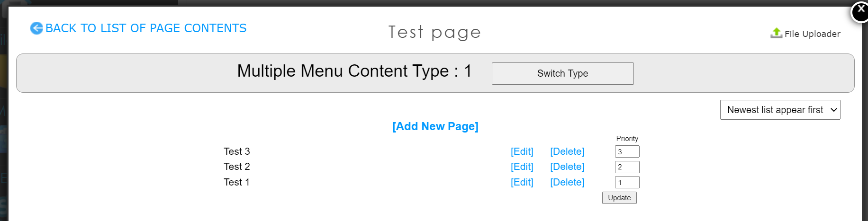Click the Add New Page link

(435, 126)
